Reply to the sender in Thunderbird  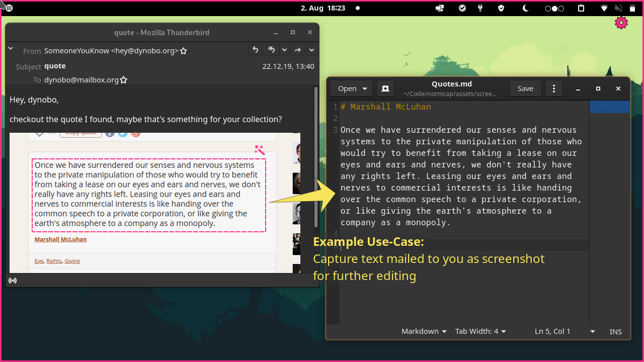[256, 50]
